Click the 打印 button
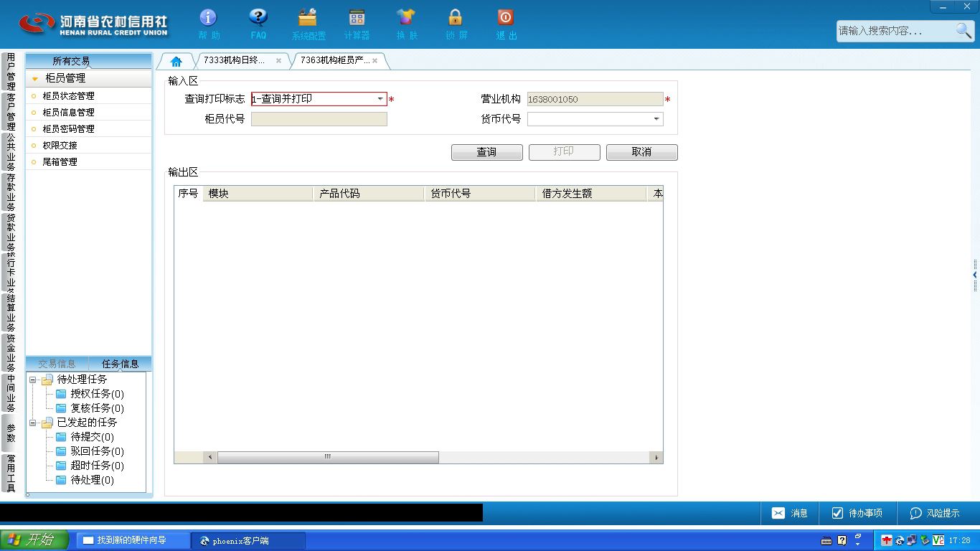The image size is (980, 551). point(564,152)
